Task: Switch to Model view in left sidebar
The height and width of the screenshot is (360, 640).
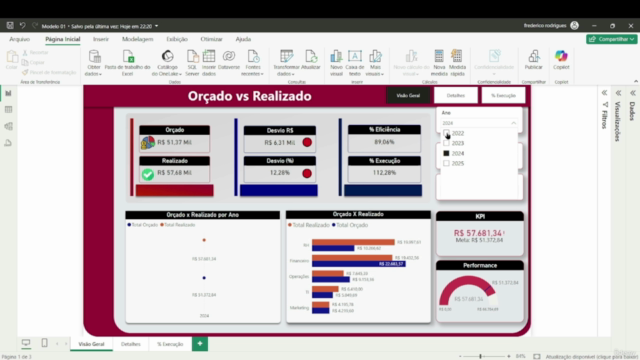Action: [9, 126]
